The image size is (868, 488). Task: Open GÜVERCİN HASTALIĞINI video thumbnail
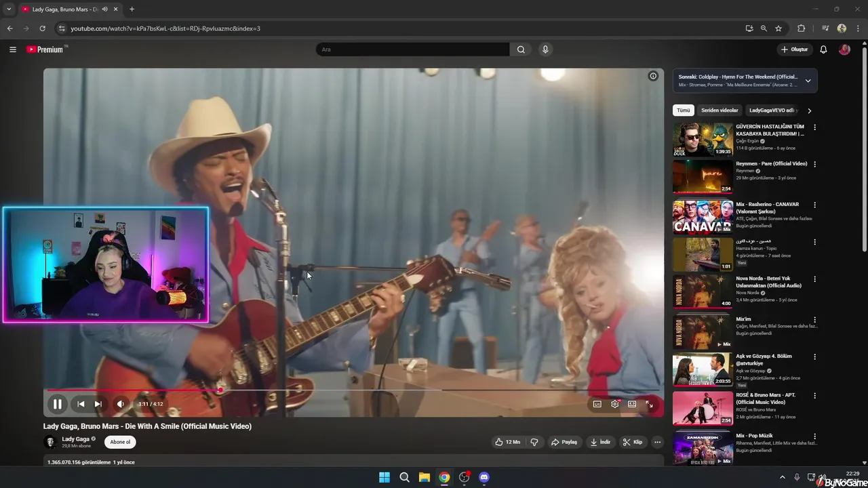coord(703,139)
